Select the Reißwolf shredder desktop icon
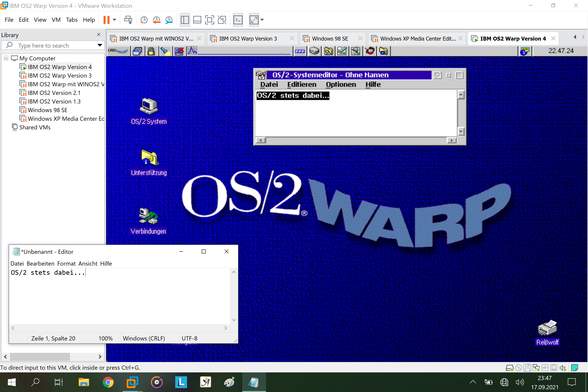The height and width of the screenshot is (392, 588). pos(547,332)
